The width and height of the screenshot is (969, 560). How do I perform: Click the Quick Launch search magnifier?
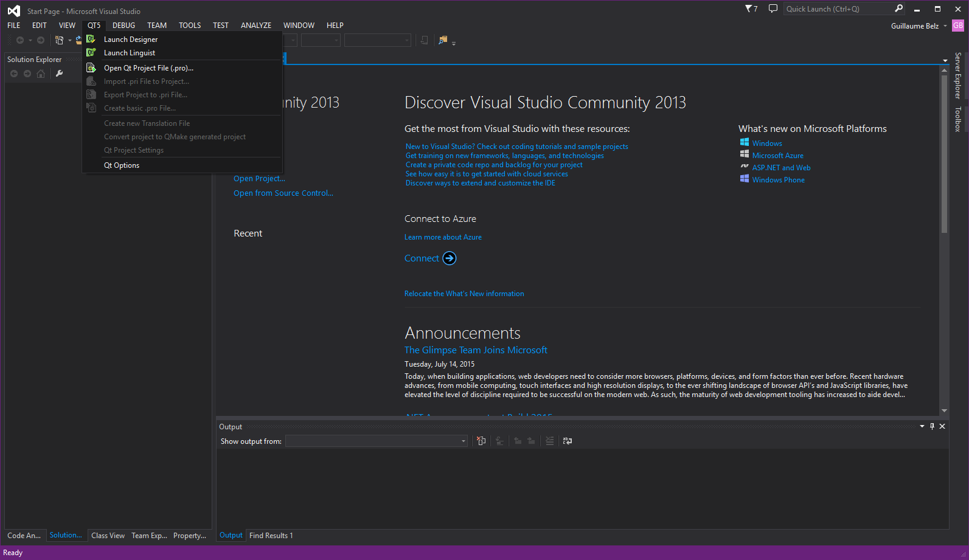[898, 9]
